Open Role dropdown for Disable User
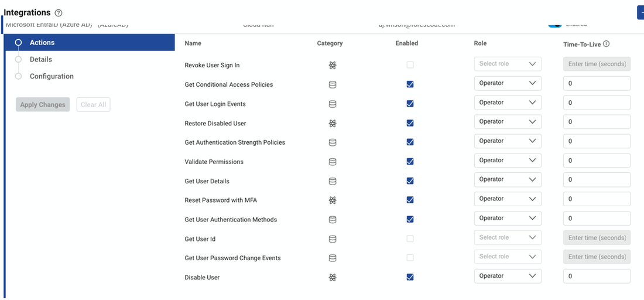This screenshot has width=644, height=300. point(508,276)
